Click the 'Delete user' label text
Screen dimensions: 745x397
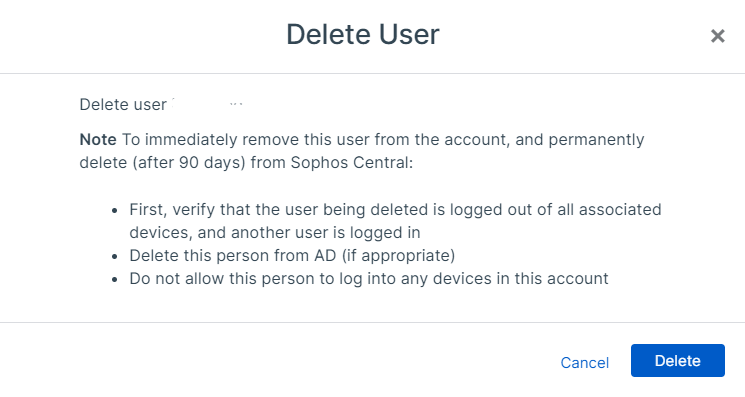point(123,104)
